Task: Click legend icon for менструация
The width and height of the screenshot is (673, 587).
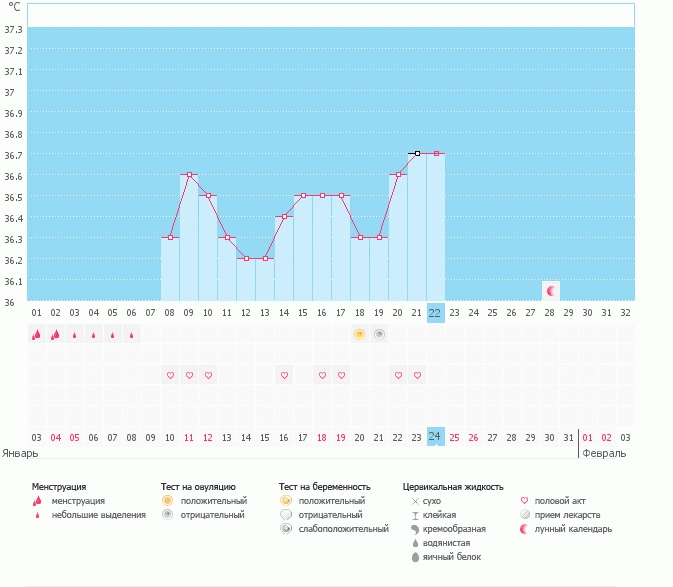Action: [x=37, y=501]
